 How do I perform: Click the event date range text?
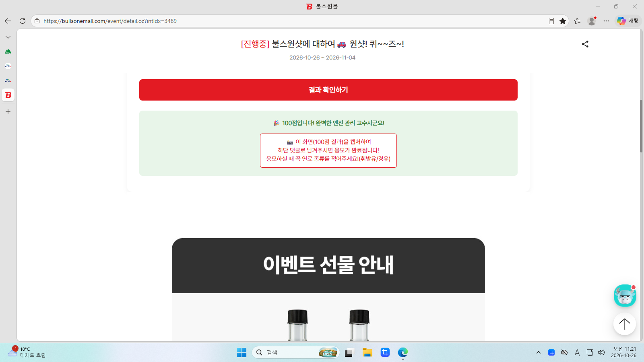pos(322,58)
